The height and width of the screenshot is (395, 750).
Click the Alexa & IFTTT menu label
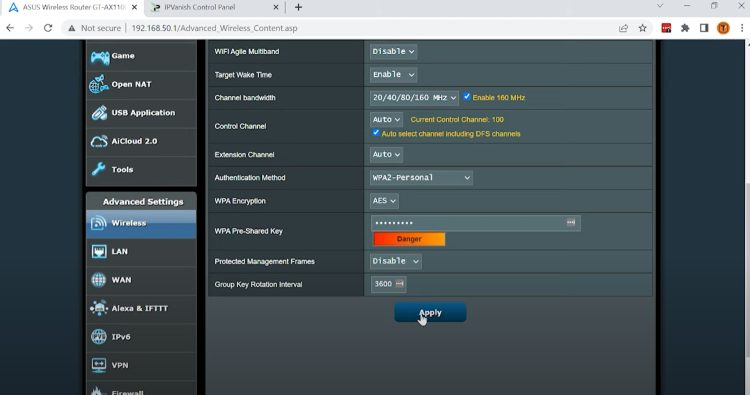(140, 308)
